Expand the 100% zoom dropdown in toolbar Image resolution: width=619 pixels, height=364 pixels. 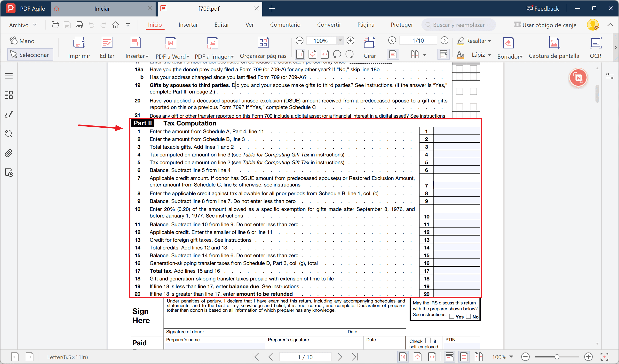340,40
